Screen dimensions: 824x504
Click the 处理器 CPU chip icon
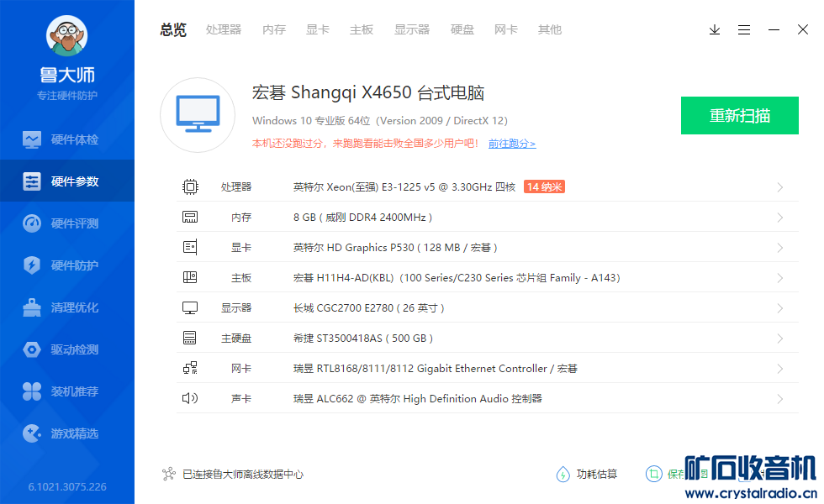(x=190, y=186)
